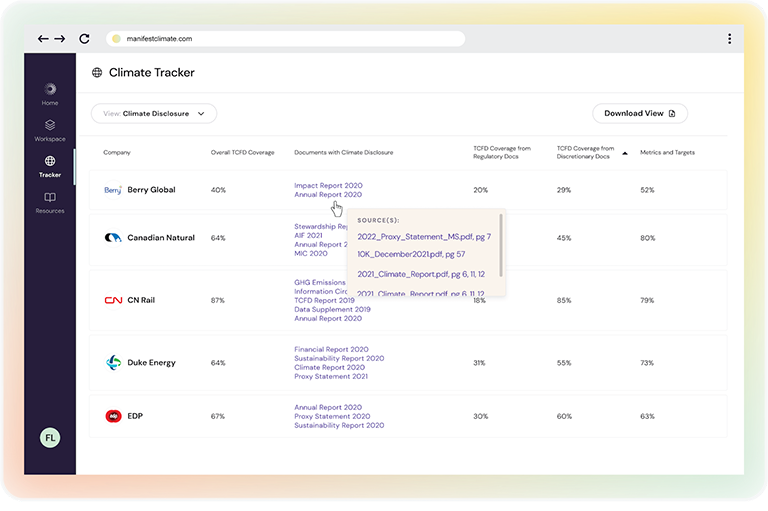Click Duke Energy's 31% regulatory docs value
Viewport: 768px width, 511px height.
click(479, 363)
